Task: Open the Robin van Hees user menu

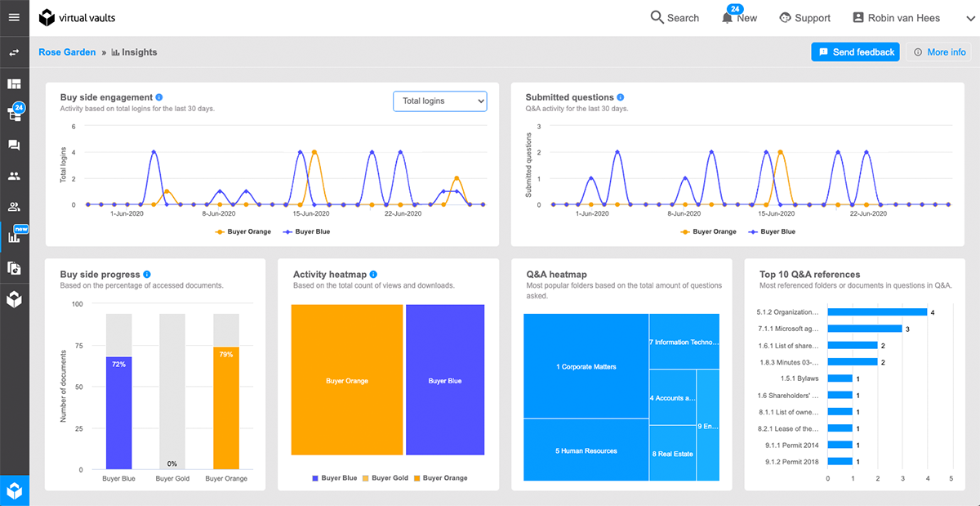Action: click(x=896, y=18)
